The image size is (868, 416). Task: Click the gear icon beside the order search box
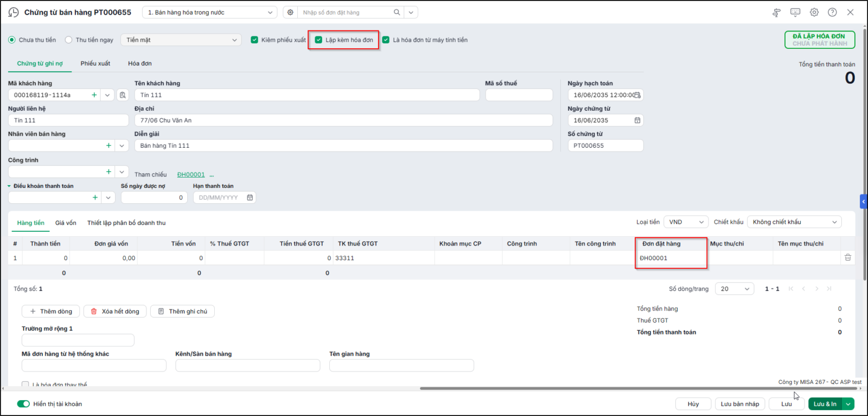pos(290,12)
